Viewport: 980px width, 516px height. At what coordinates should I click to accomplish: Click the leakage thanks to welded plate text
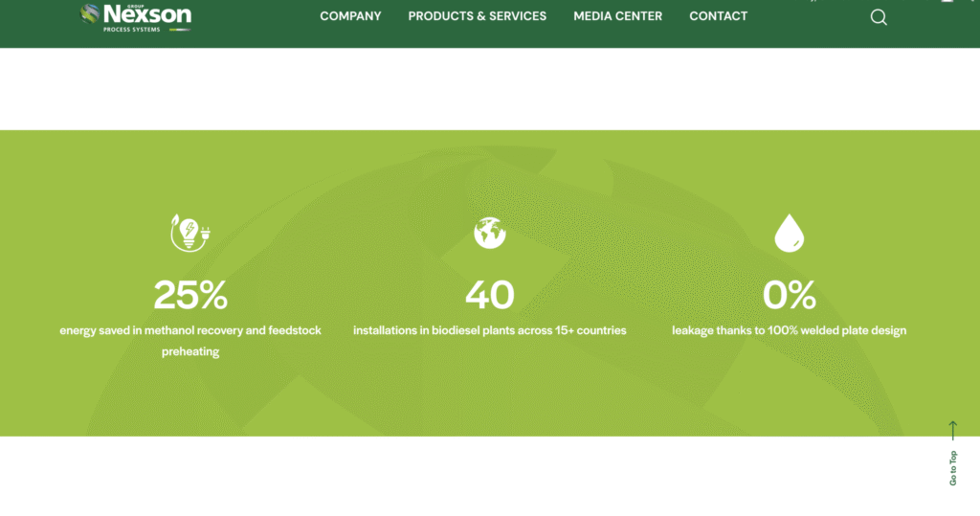click(x=789, y=330)
